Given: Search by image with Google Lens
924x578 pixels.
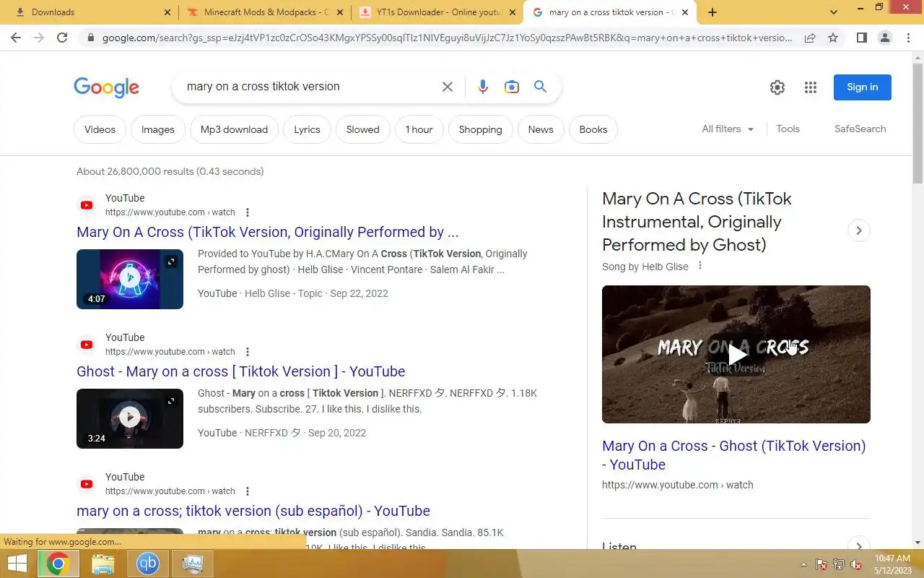Looking at the screenshot, I should pos(512,87).
